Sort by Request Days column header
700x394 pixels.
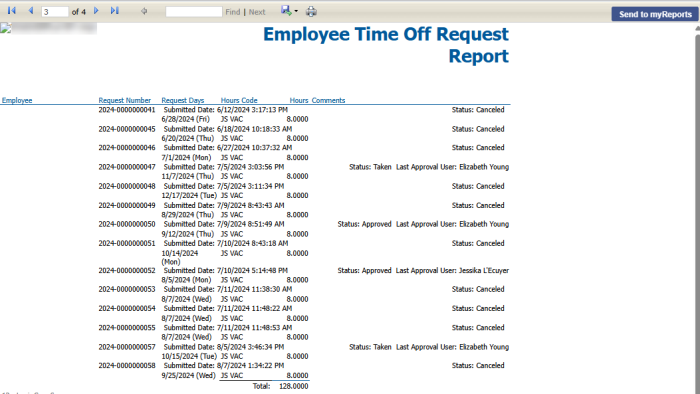click(x=183, y=100)
